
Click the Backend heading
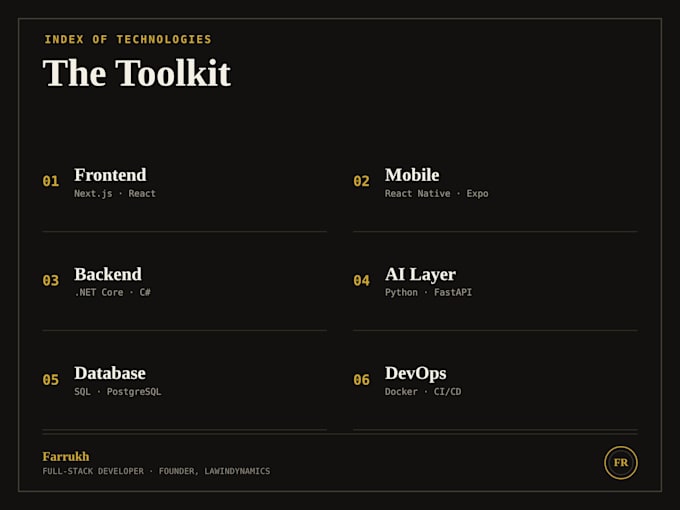(x=108, y=274)
